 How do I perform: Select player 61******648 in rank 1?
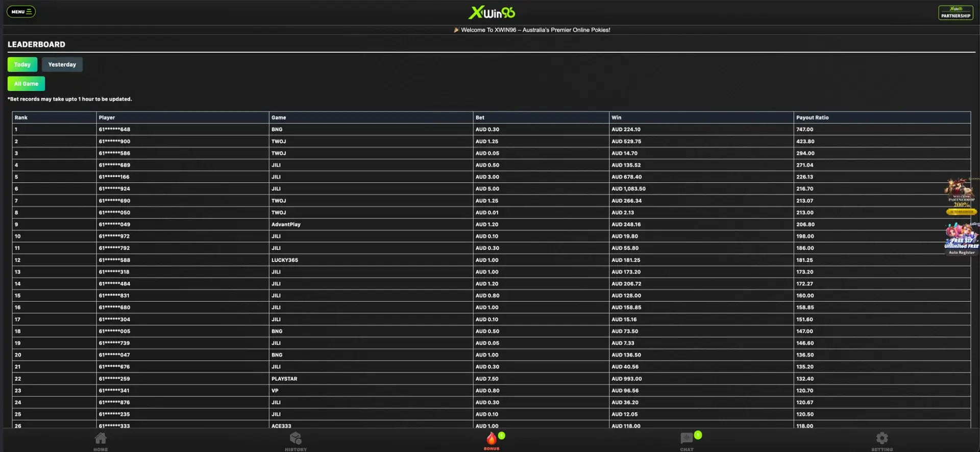(183, 129)
